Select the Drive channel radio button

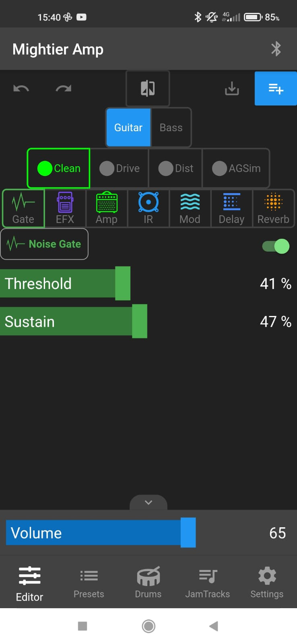click(120, 168)
